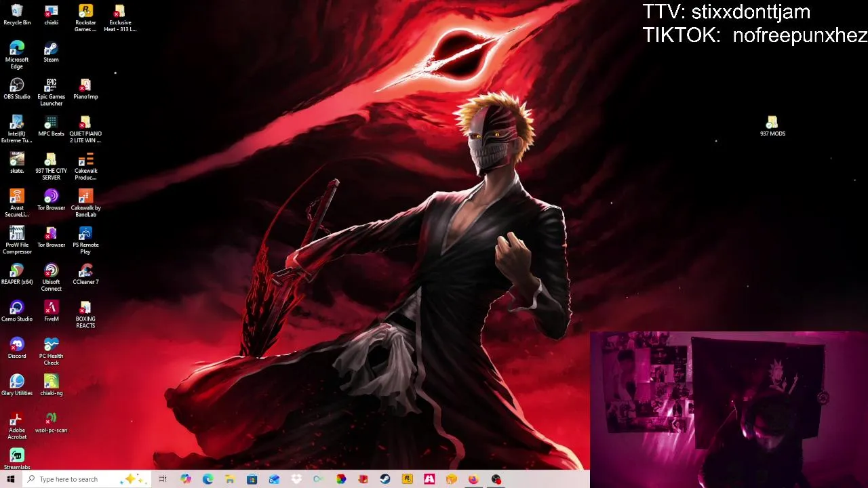Select the PC Health Check icon
Viewport: 868px width, 488px height.
pos(51,352)
